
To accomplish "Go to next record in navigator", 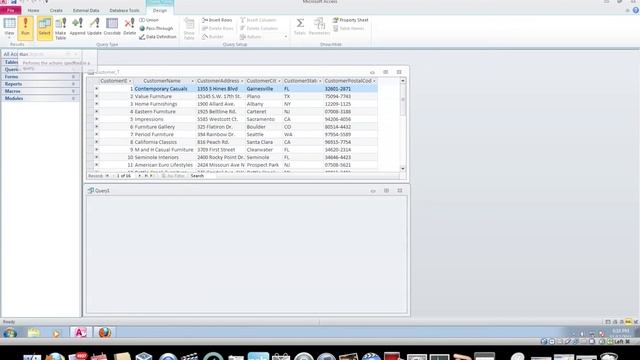I will pos(140,176).
